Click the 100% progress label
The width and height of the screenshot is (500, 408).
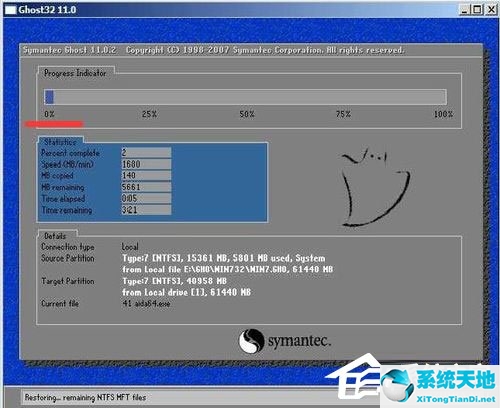[443, 114]
